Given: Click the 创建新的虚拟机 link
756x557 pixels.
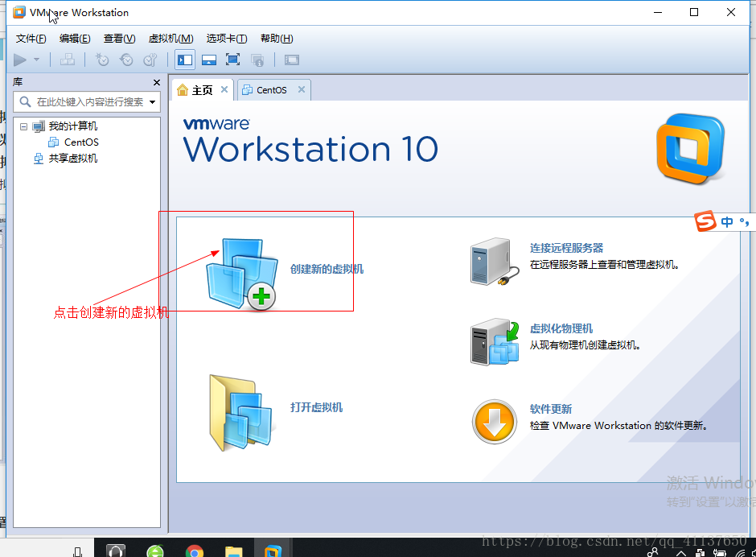Looking at the screenshot, I should (327, 270).
